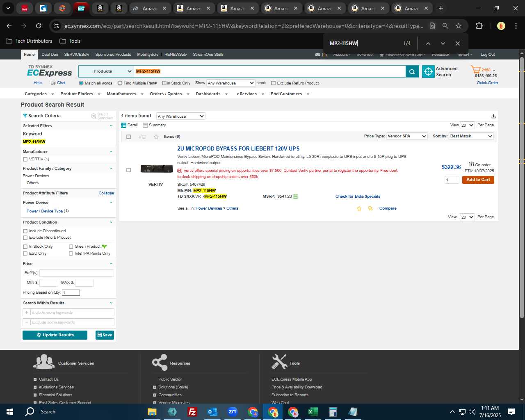Collapse the Search Within Results section
This screenshot has height=420, width=525.
pyautogui.click(x=111, y=303)
